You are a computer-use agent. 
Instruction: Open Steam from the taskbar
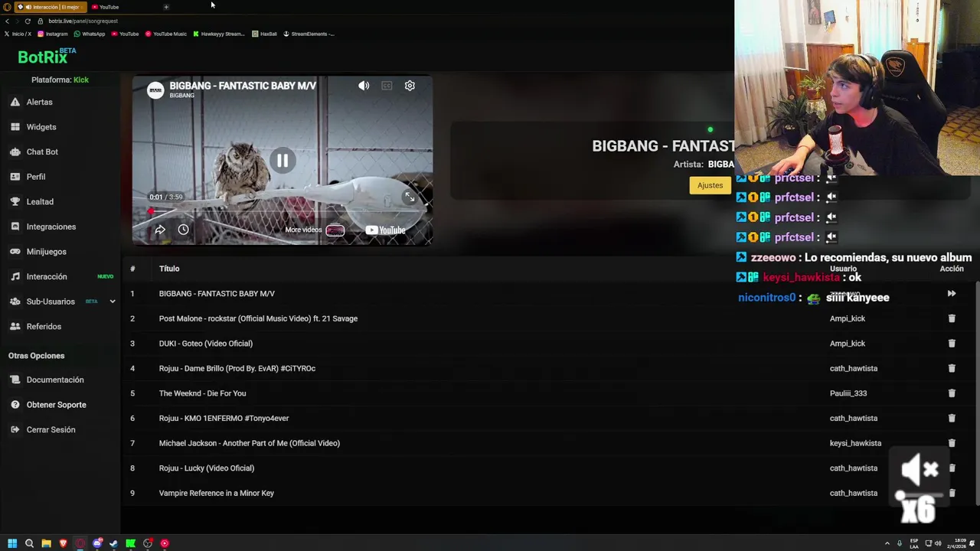pyautogui.click(x=114, y=543)
